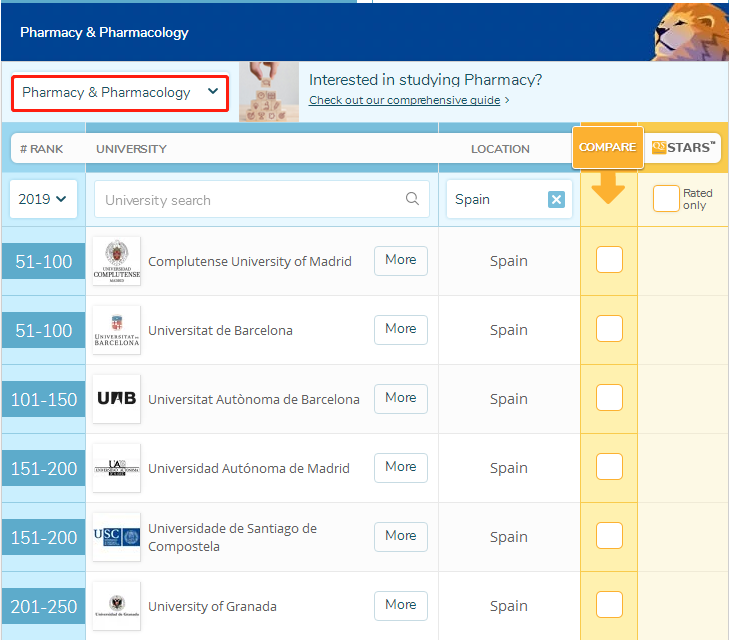Sort by the # RANK column header
Viewport: 729px width, 640px height.
(x=41, y=149)
